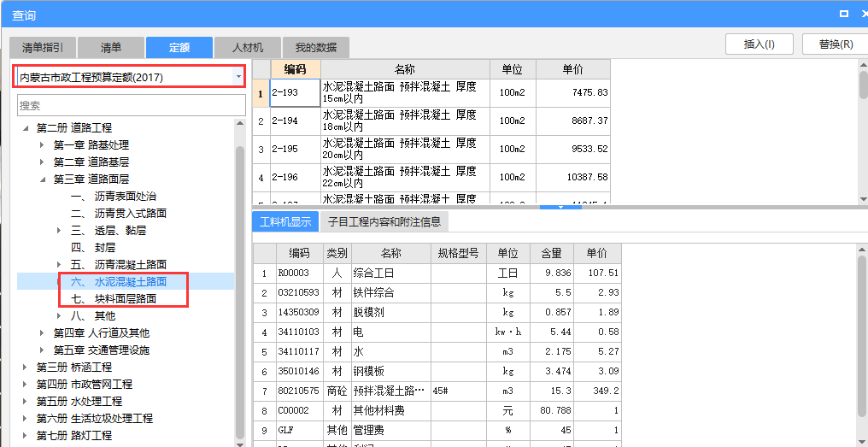Click the blue pane splitter collapse arrow
This screenshot has height=447, width=868.
click(560, 207)
